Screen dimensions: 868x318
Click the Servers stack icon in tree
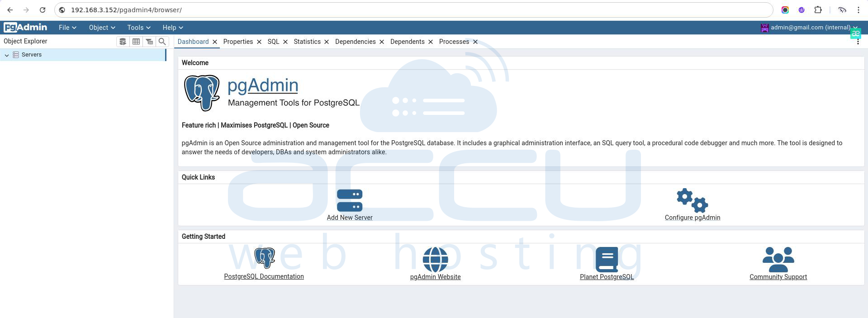coord(16,55)
